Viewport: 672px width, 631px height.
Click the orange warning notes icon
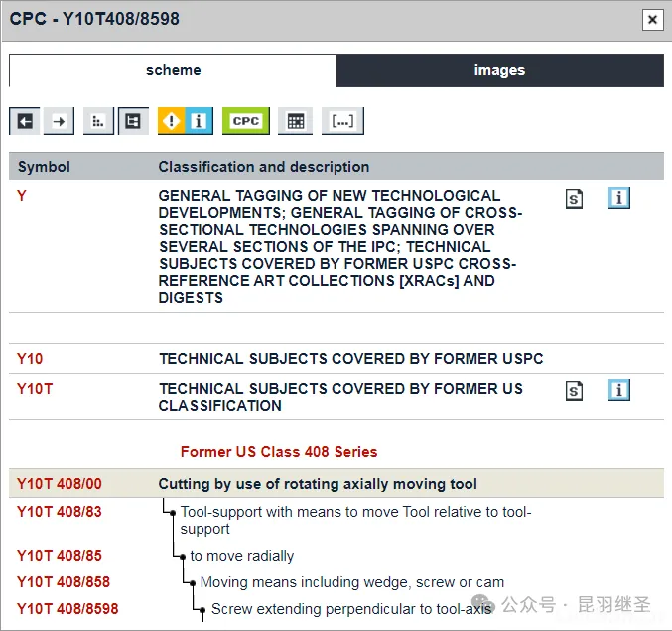(x=172, y=121)
